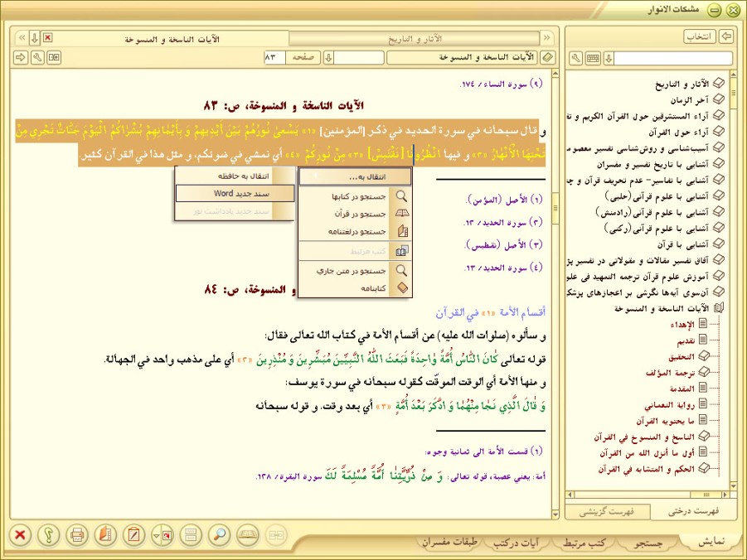
Task: Expand الناسخ و المنسوخ في القرآن node
Action: (x=704, y=437)
